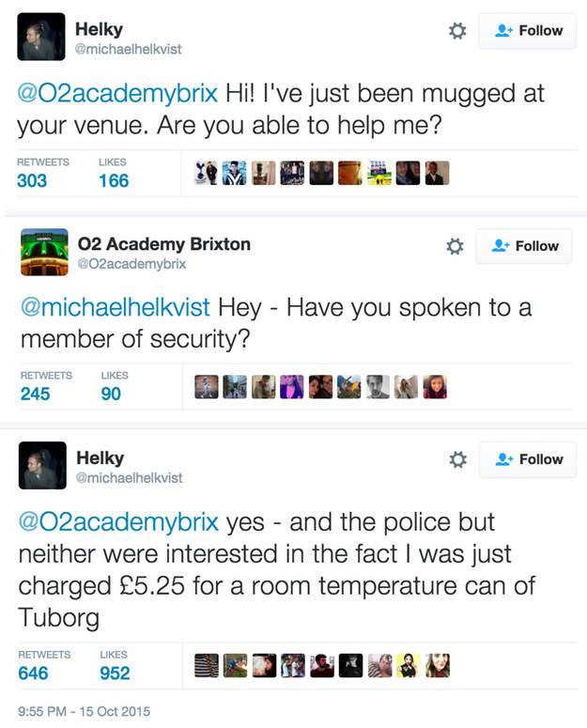Open Helky's avatar on the last tweet

pos(42,465)
